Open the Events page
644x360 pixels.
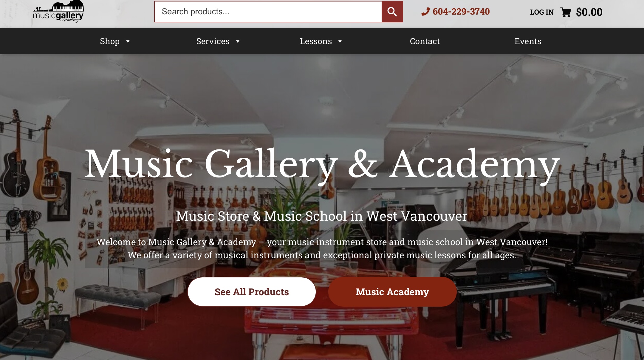tap(528, 41)
